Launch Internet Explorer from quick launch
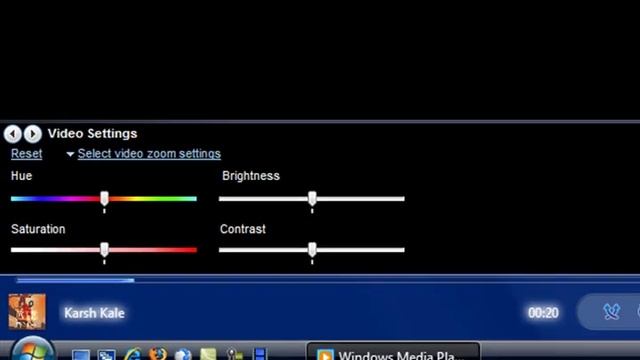This screenshot has height=360, width=640. pyautogui.click(x=132, y=354)
